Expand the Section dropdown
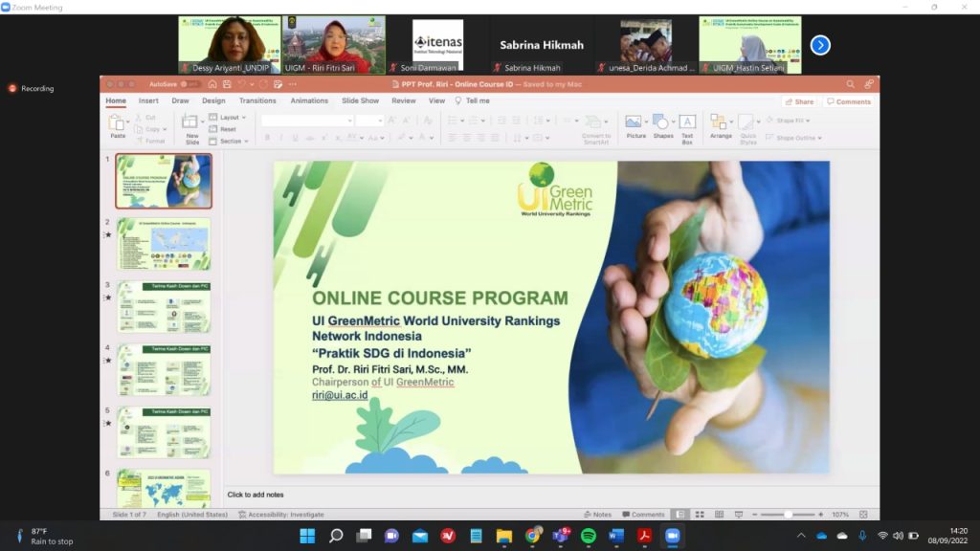The height and width of the screenshot is (551, 980). point(231,141)
